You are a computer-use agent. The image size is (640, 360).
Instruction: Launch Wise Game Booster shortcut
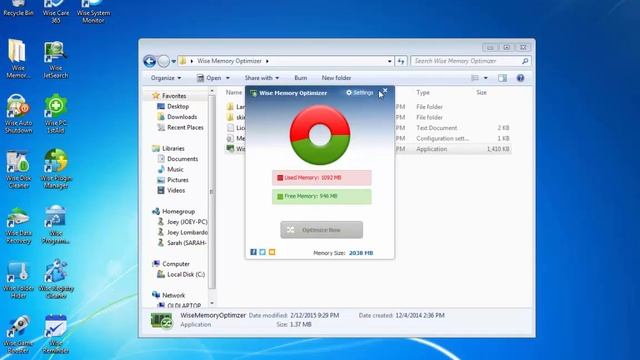tap(18, 335)
